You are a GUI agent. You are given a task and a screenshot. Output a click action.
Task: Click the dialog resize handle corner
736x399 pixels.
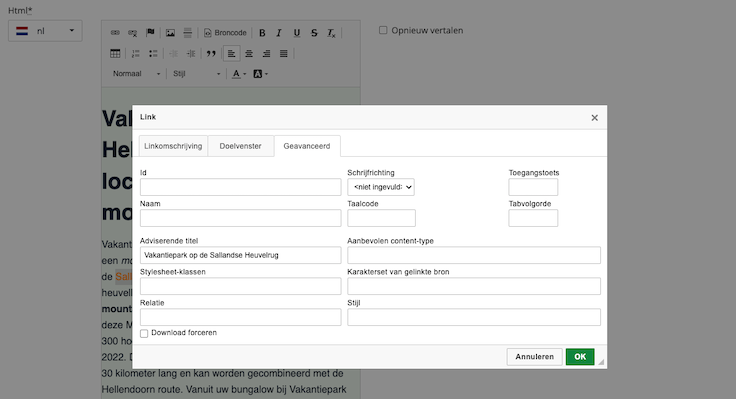tap(601, 362)
